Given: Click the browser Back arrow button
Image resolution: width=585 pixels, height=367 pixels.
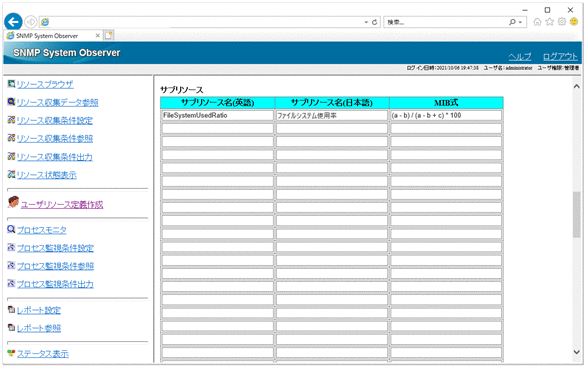Looking at the screenshot, I should point(13,22).
